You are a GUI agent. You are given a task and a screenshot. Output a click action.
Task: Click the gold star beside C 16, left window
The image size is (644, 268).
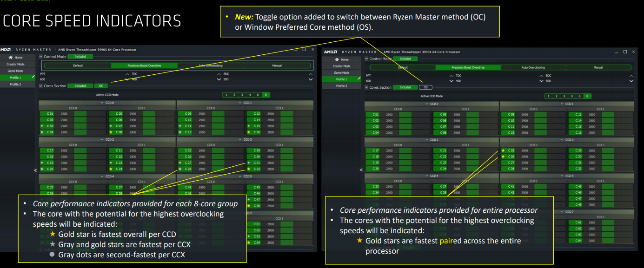click(248, 132)
